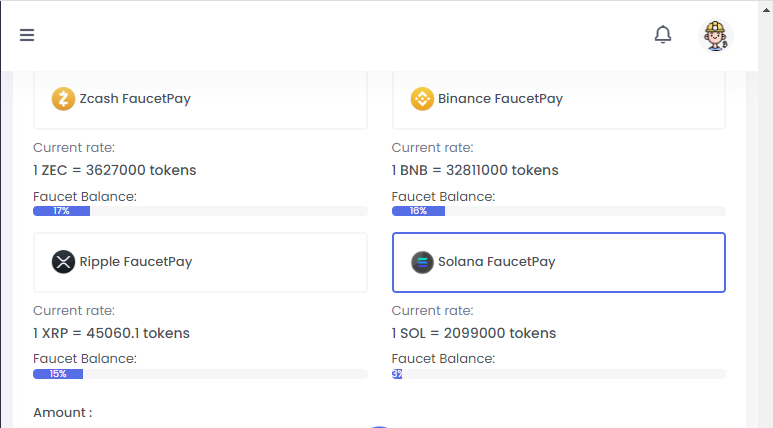This screenshot has height=428, width=773.
Task: Select the Solana FaucetPay option
Action: [559, 262]
